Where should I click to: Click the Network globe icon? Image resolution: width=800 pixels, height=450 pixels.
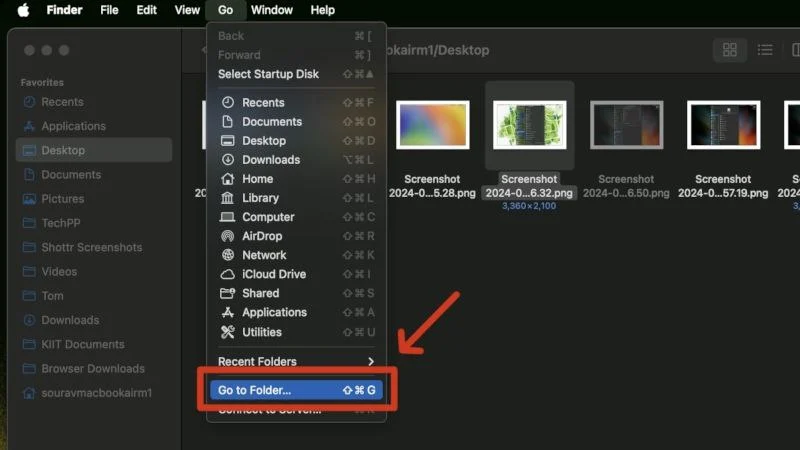click(227, 255)
